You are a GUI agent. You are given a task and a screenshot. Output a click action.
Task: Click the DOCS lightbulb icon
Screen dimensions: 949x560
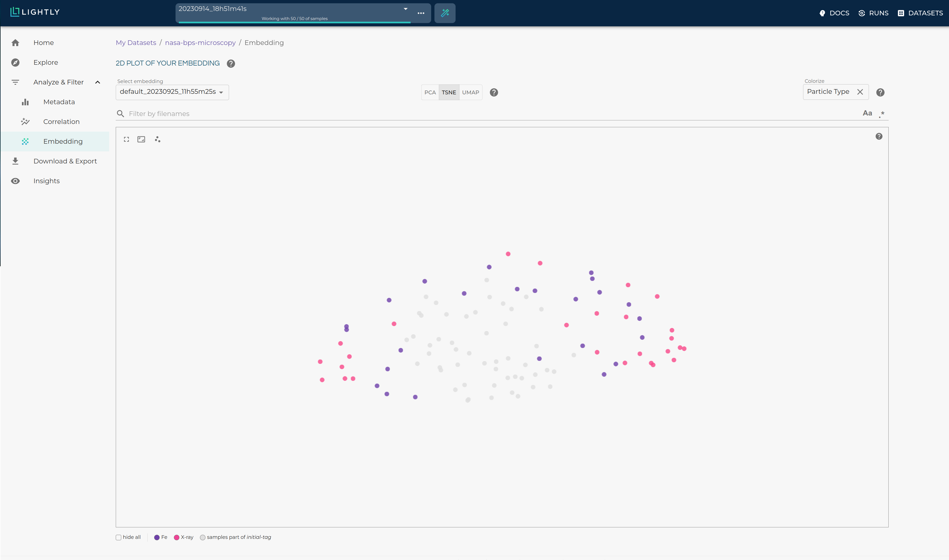(822, 13)
